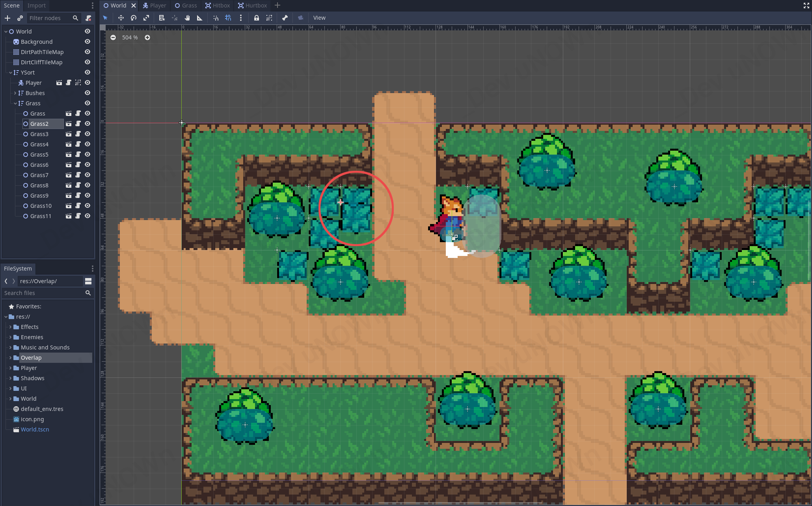The image size is (812, 506).
Task: Toggle visibility of Grass5 node
Action: coord(88,154)
